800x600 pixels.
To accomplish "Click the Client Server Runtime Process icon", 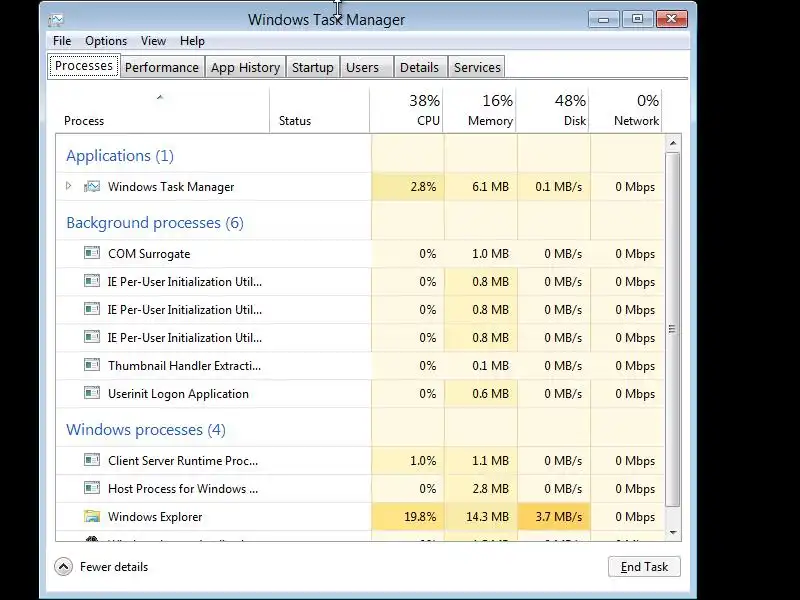I will click(x=92, y=460).
